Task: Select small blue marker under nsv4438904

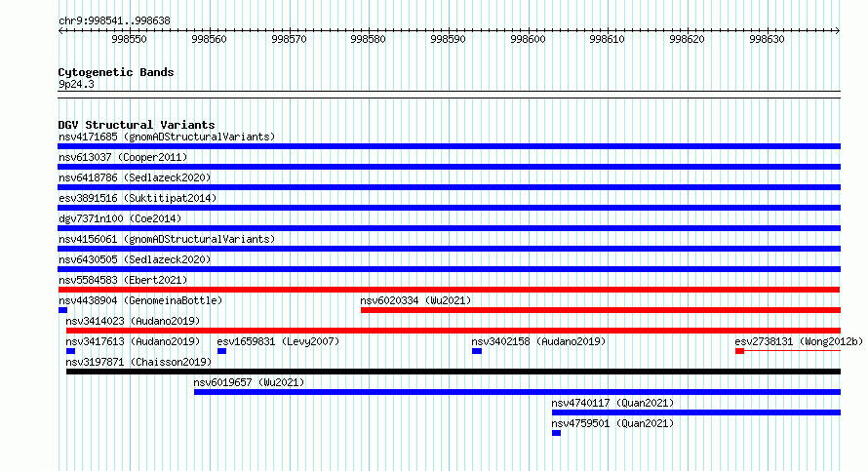Action: coord(62,310)
